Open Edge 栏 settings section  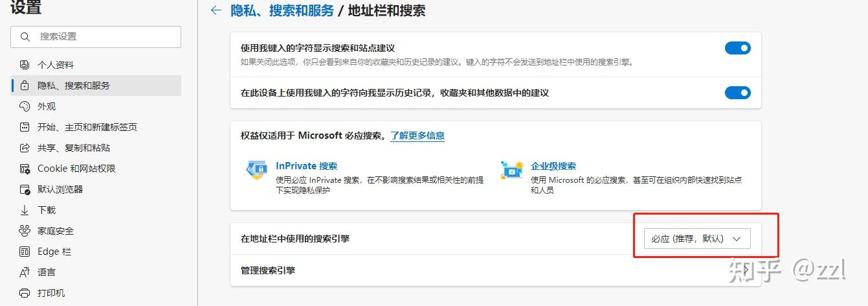96,252
